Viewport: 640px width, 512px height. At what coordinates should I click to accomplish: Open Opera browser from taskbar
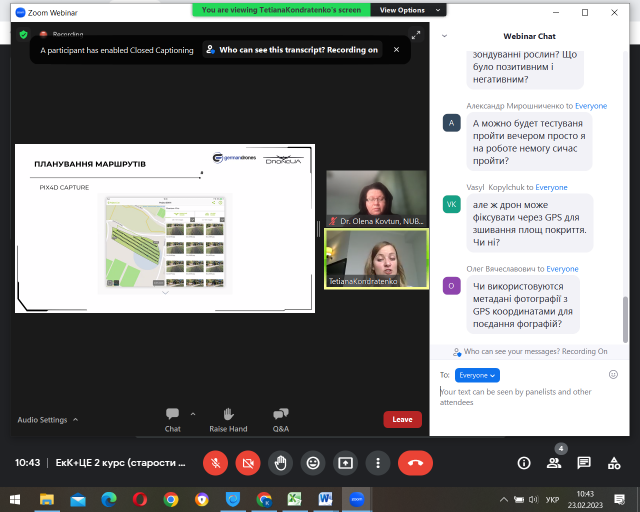click(x=140, y=499)
